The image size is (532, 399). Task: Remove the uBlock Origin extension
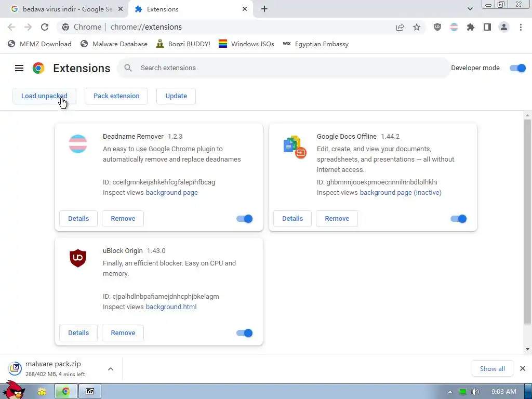coord(123,333)
